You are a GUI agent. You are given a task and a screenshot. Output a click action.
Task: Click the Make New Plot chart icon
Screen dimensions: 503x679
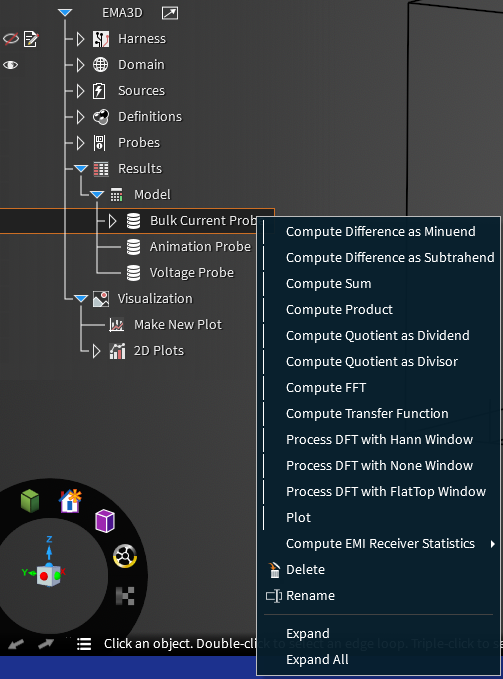(116, 325)
